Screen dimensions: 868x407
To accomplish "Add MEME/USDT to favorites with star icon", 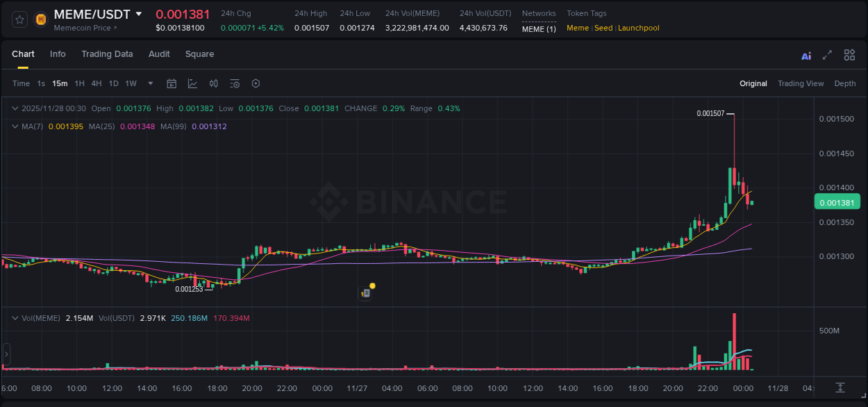I will 19,19.
